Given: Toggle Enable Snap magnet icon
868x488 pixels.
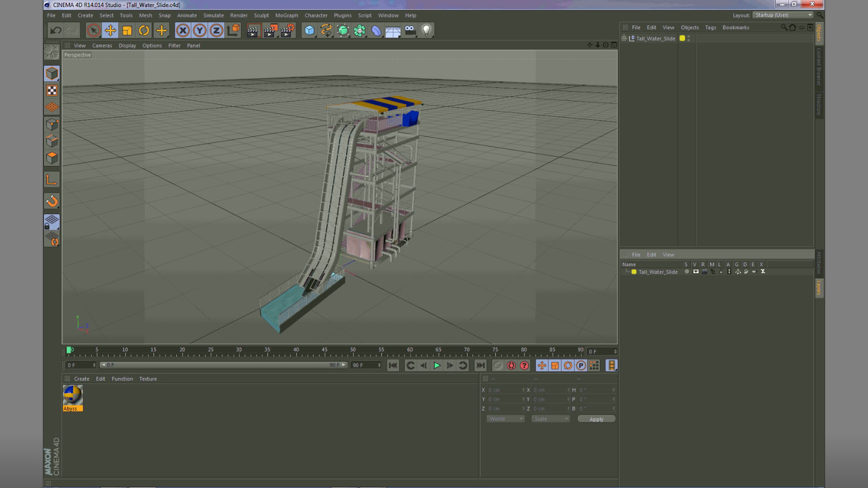Looking at the screenshot, I should (52, 201).
